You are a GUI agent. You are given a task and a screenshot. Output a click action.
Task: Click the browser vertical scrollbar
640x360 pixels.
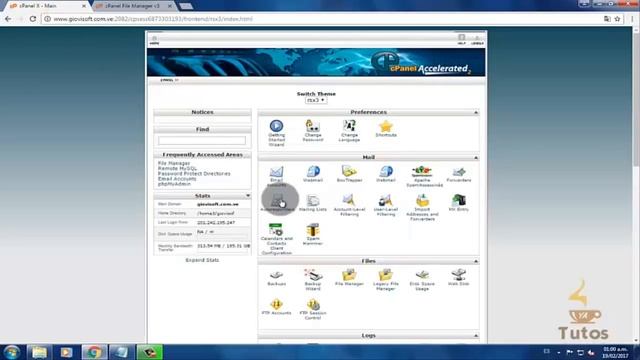[x=636, y=98]
